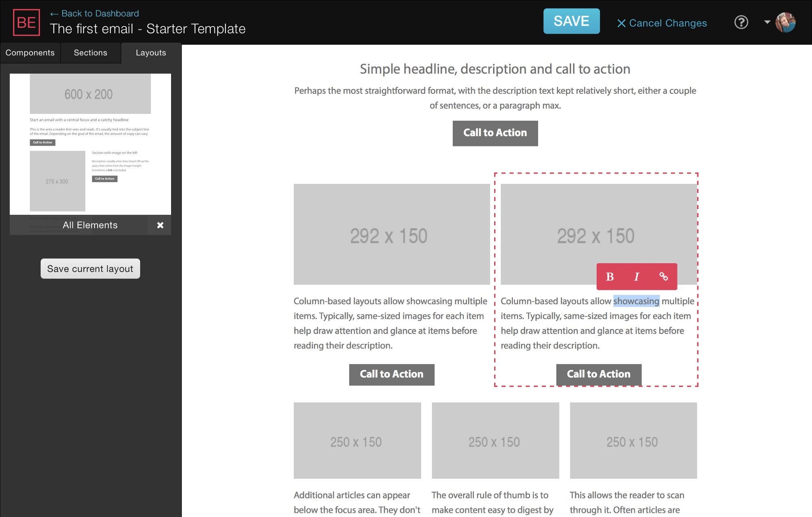Open help via the question mark icon

(741, 23)
